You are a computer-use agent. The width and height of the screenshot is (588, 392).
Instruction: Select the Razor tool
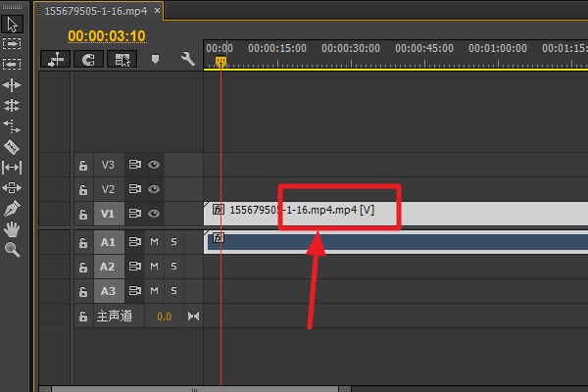12,147
